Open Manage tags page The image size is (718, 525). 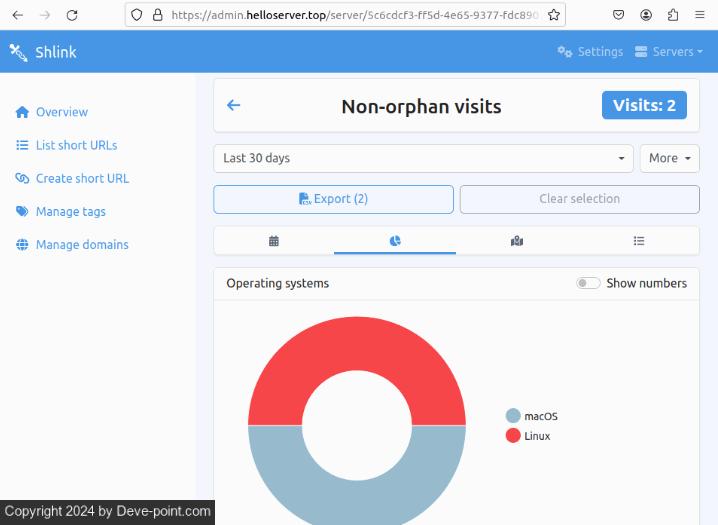[x=70, y=211]
